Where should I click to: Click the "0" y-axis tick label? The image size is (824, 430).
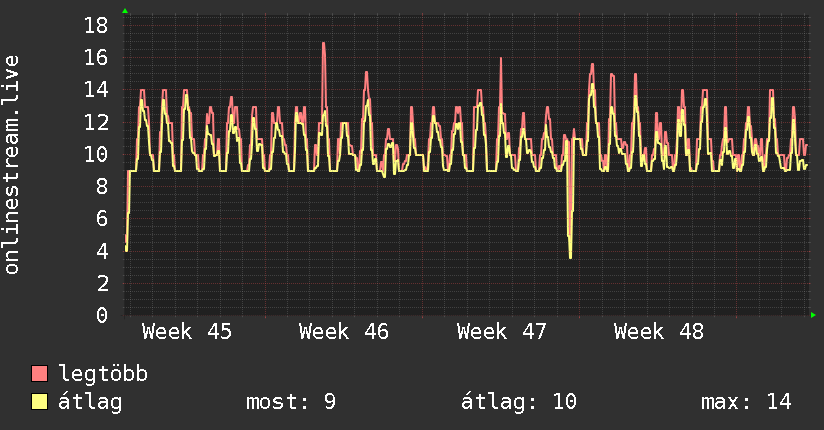click(102, 315)
